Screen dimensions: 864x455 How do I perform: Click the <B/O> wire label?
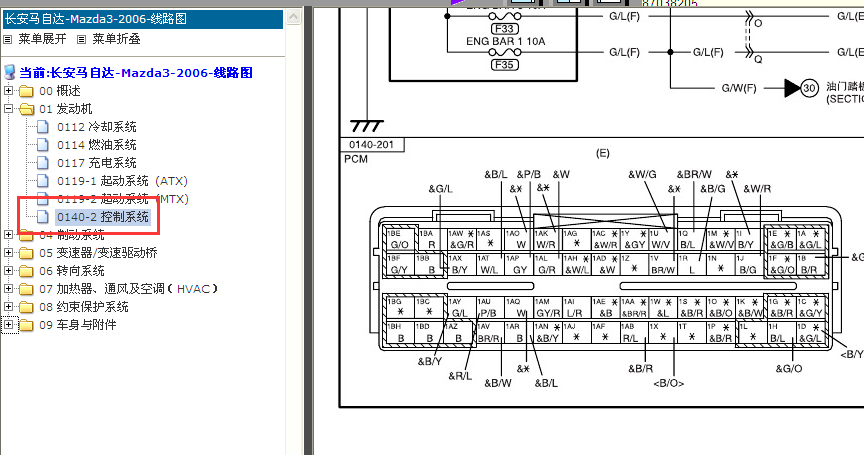[668, 383]
